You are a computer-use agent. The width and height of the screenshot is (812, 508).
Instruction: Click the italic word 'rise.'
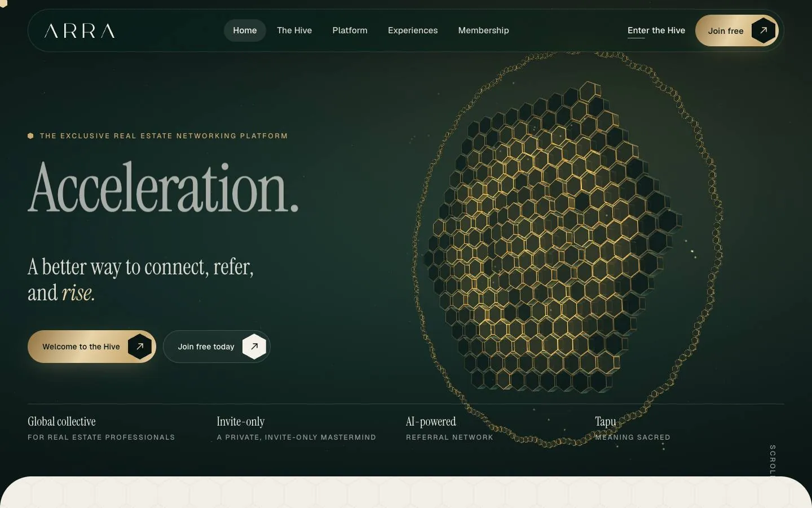(x=78, y=293)
